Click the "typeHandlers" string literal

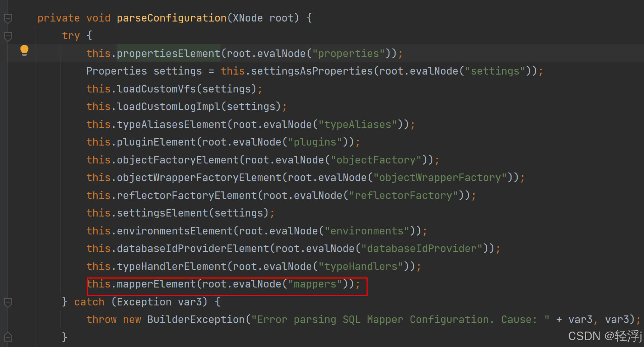click(361, 266)
